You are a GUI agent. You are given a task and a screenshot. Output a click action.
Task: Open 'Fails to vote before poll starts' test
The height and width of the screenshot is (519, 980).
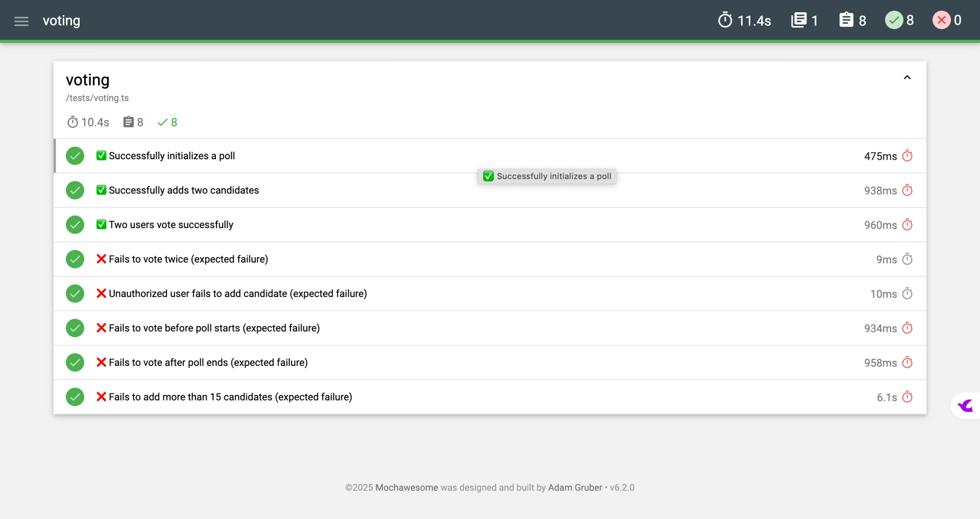[x=490, y=328]
